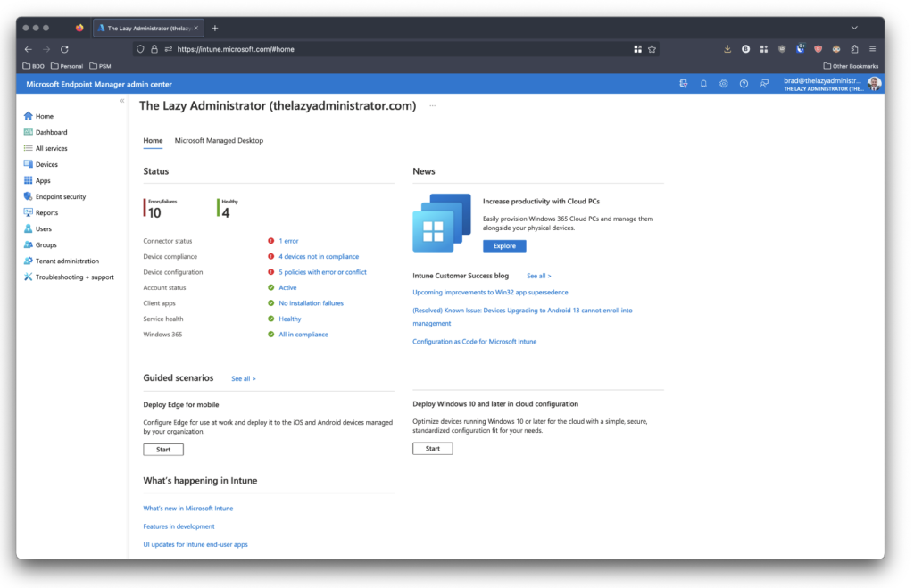This screenshot has width=914, height=588.
Task: Open No installation failures link
Action: 311,303
